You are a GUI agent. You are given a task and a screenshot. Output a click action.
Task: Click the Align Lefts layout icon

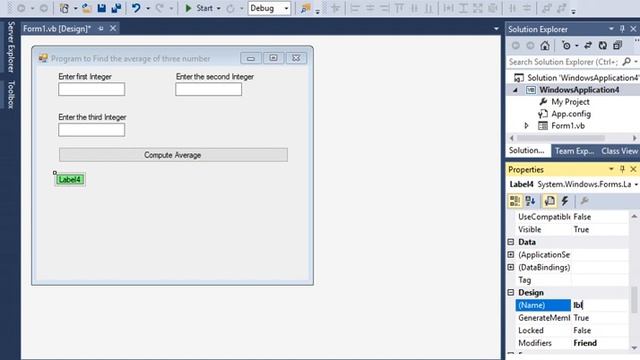(x=355, y=8)
